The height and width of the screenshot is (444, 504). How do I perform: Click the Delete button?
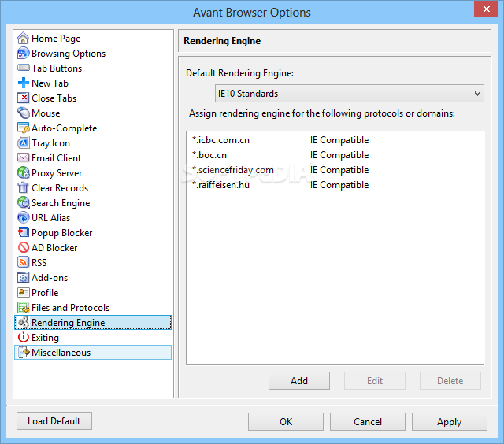click(450, 381)
